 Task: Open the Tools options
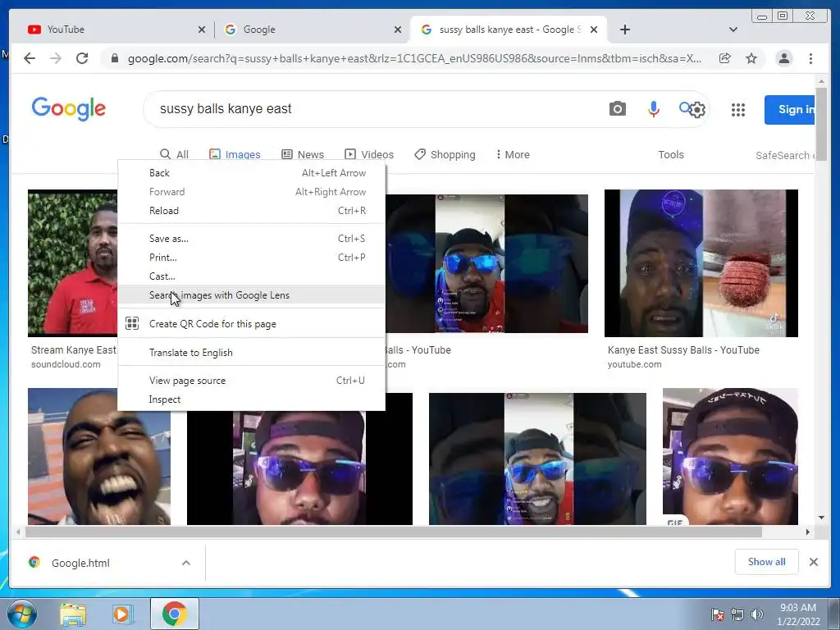click(x=671, y=154)
